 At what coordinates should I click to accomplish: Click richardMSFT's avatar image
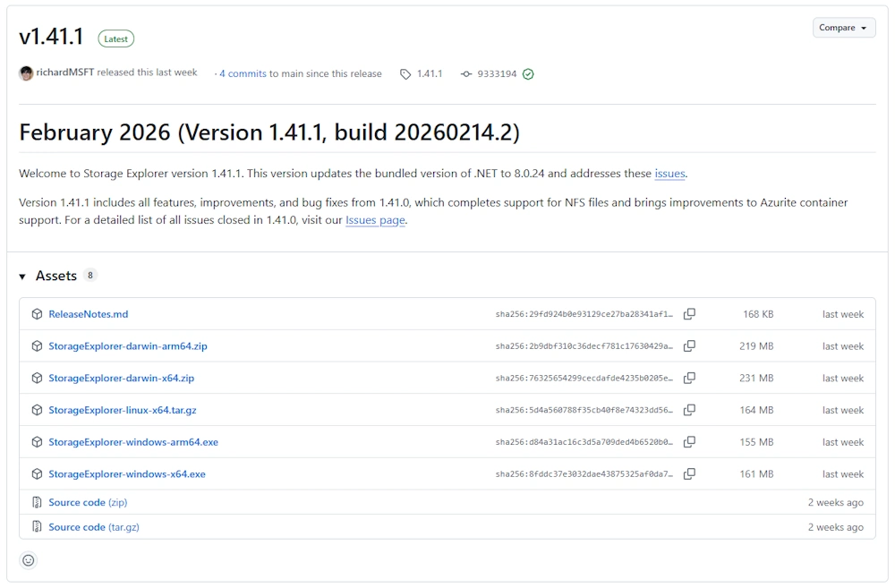pyautogui.click(x=26, y=73)
